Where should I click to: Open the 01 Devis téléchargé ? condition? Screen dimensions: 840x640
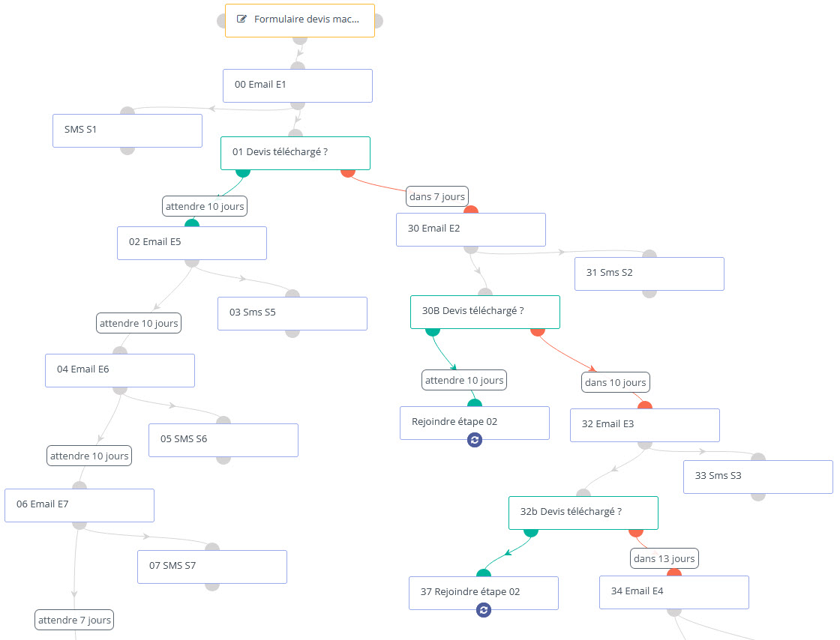click(295, 153)
